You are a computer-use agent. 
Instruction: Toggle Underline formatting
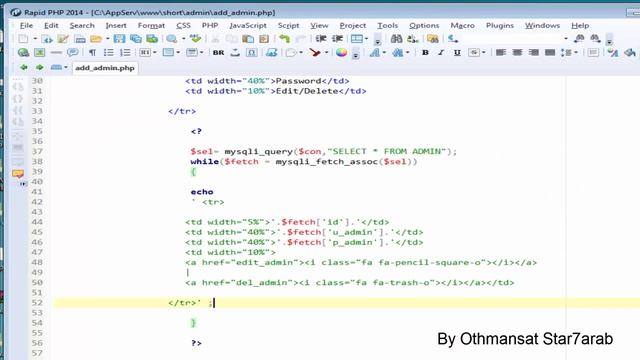point(457,52)
